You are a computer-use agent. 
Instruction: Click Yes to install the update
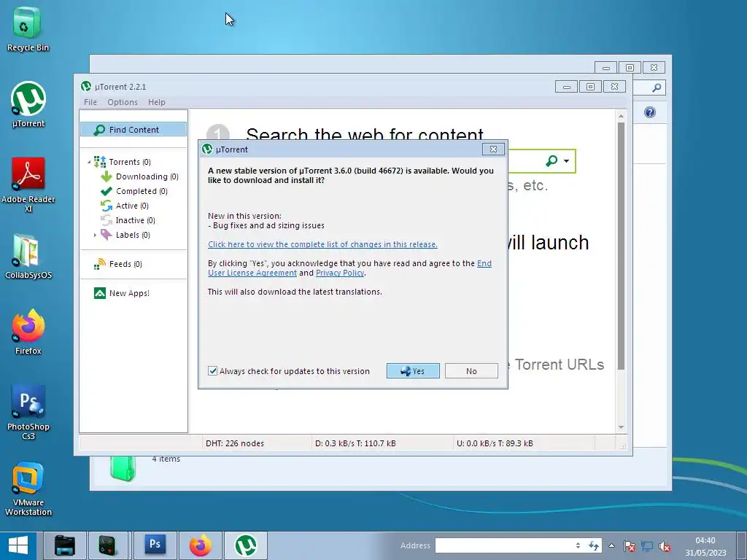tap(413, 371)
